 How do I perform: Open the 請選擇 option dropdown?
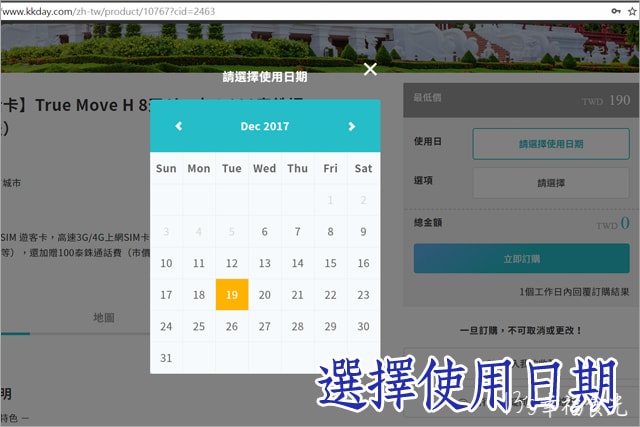551,183
